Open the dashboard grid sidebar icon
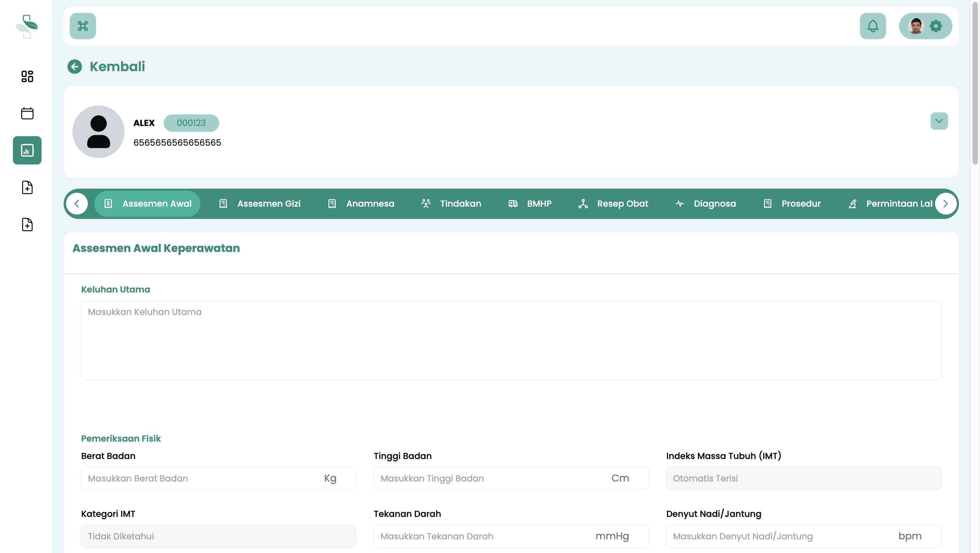 [x=27, y=76]
